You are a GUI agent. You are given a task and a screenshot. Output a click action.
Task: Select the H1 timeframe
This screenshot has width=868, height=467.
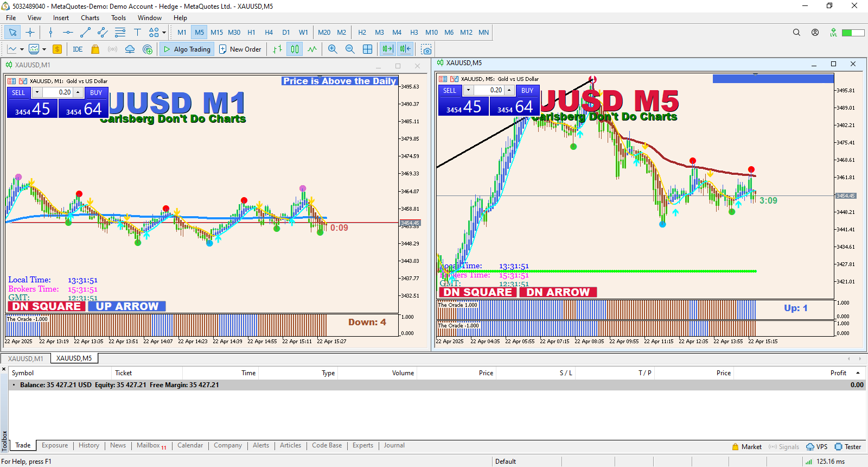tap(251, 33)
